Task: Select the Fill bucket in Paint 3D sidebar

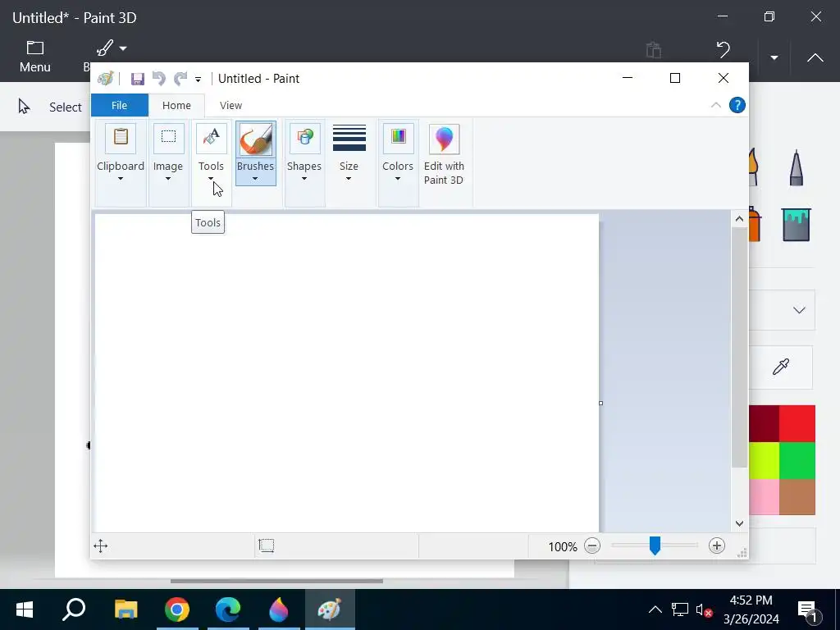Action: [796, 225]
